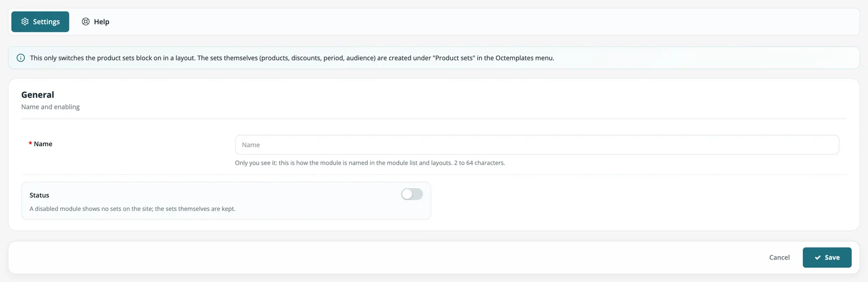Click the product sets block info message text
The height and width of the screenshot is (282, 868).
pos(292,58)
